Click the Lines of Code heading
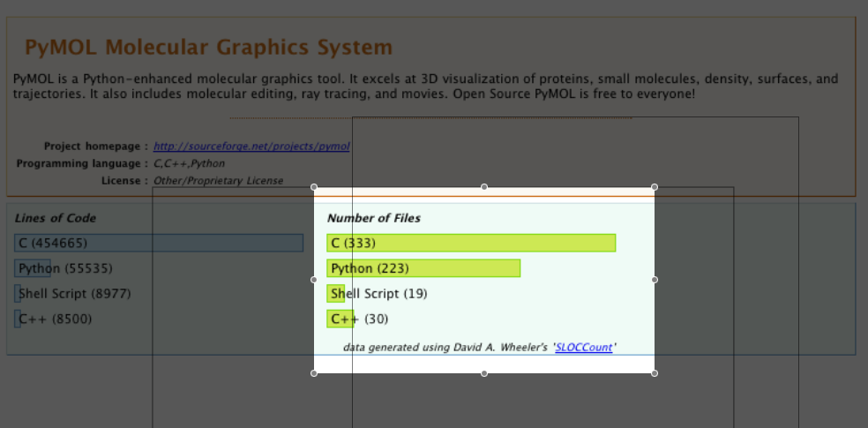This screenshot has height=428, width=868. (x=56, y=218)
